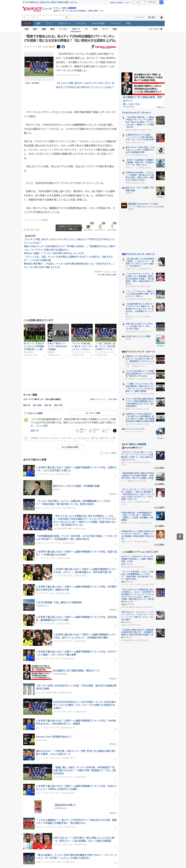The width and height of the screenshot is (186, 868).
Task: Open the 日本人選手 link in soccer info
Action: coord(112,399)
